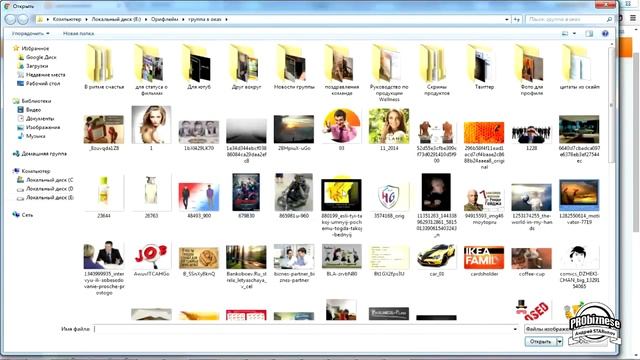Image resolution: width=640 pixels, height=360 pixels.
Task: Refresh the folder using address bar refresh icon
Action: tap(517, 19)
